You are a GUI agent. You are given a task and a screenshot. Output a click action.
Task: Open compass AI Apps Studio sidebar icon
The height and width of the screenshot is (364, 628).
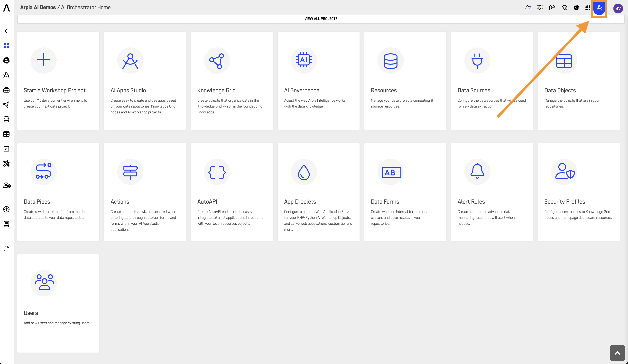pyautogui.click(x=7, y=75)
